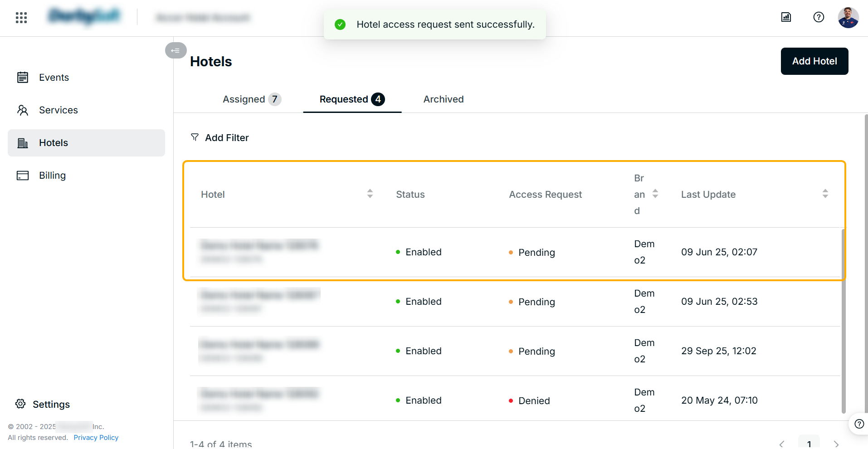Click the Billing card icon in sidebar
The image size is (868, 449).
click(23, 176)
